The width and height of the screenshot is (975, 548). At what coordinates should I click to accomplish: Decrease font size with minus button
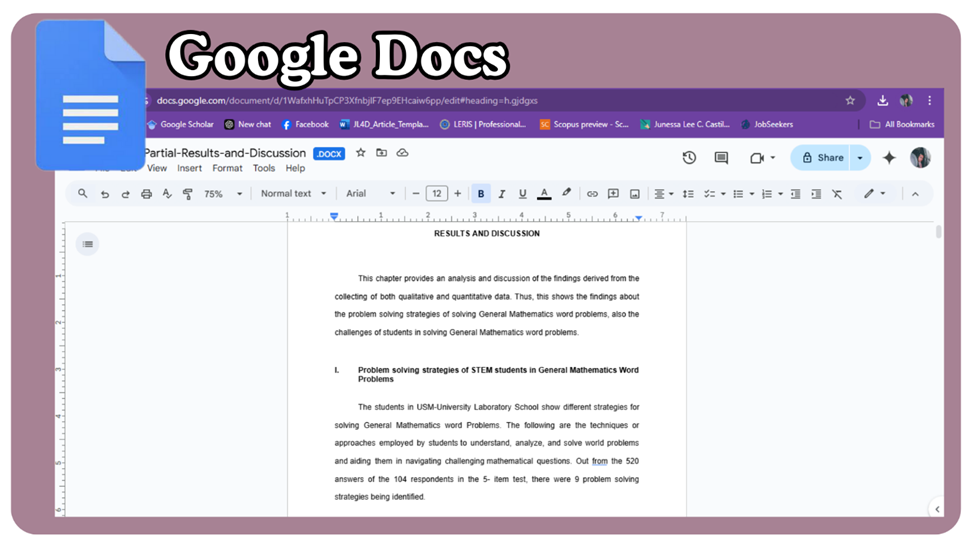[416, 193]
